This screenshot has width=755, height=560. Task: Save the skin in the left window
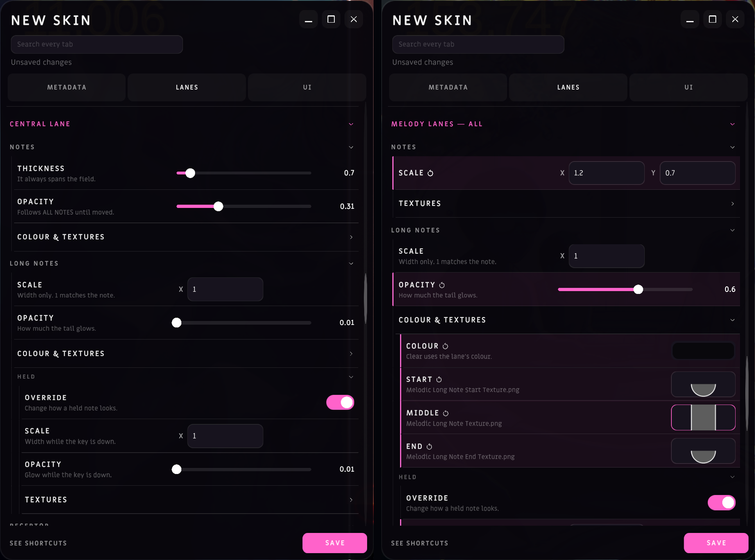tap(335, 543)
